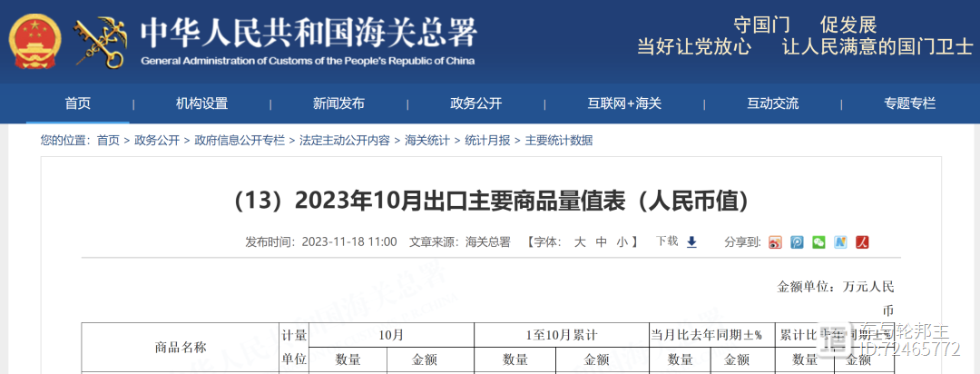Select the publish time 2023-11-18 11:00

coord(349,242)
